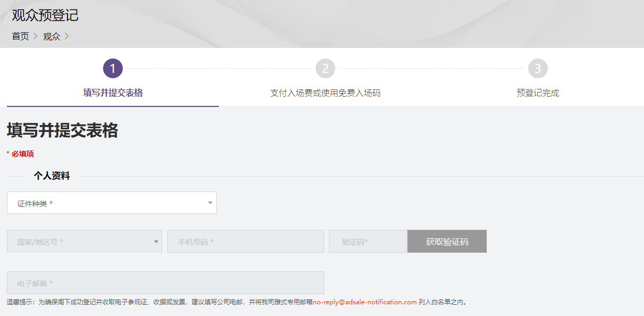The height and width of the screenshot is (316, 644).
Task: Click the chevron after 首页 in breadcrumb
Action: tap(35, 36)
